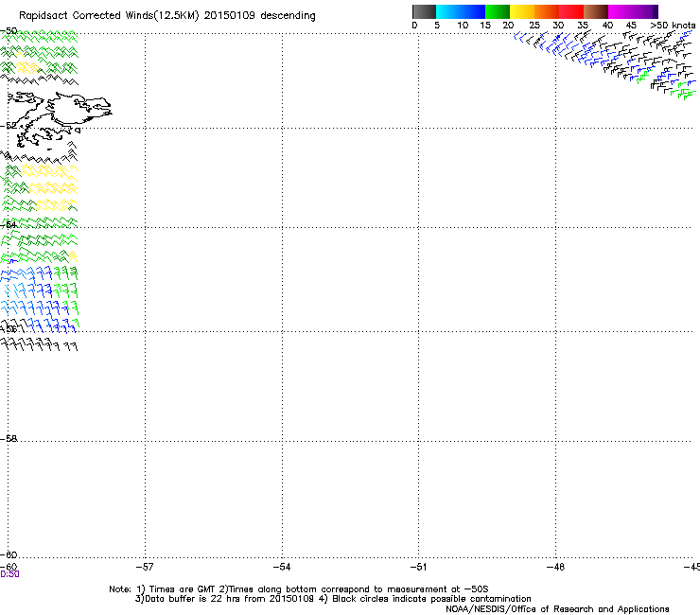Viewport: 700px width, 615px height.
Task: Click legend scale label '30'
Action: [x=558, y=26]
